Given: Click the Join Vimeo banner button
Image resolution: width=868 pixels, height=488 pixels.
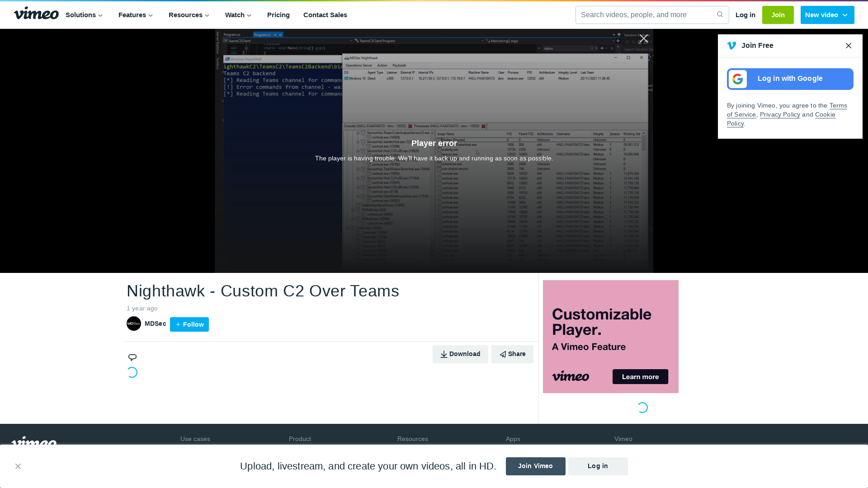Looking at the screenshot, I should (535, 466).
